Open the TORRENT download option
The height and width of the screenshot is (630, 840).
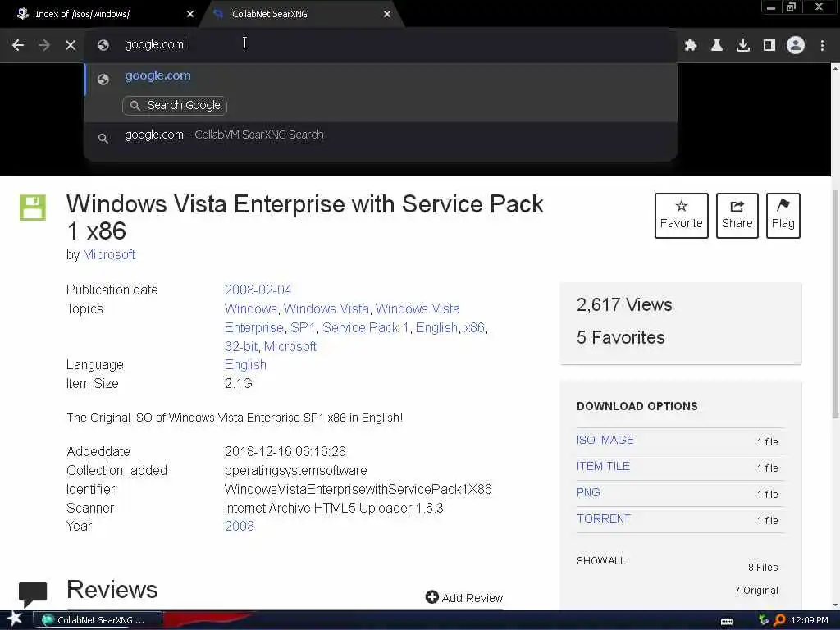point(604,518)
